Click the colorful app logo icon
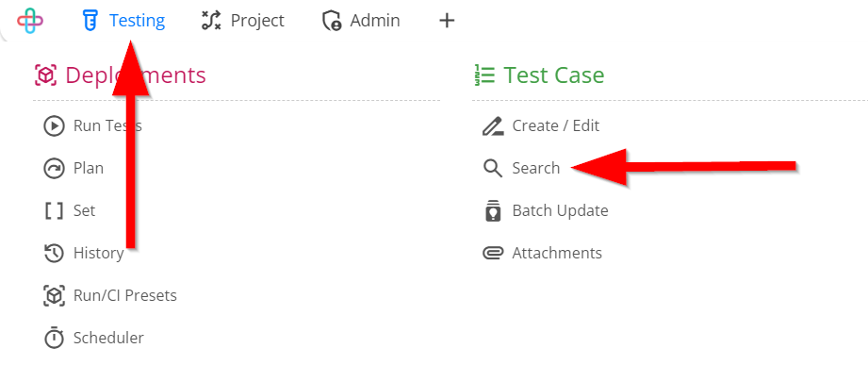868x365 pixels. (30, 21)
